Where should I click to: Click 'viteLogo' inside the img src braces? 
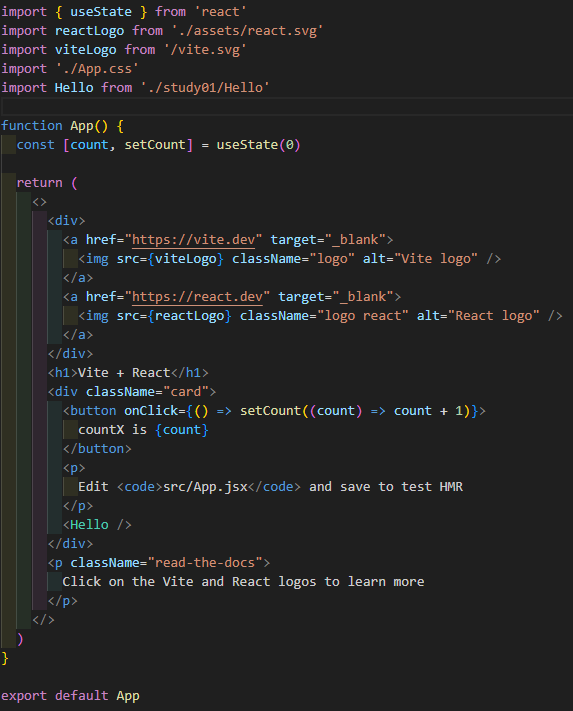(185, 258)
